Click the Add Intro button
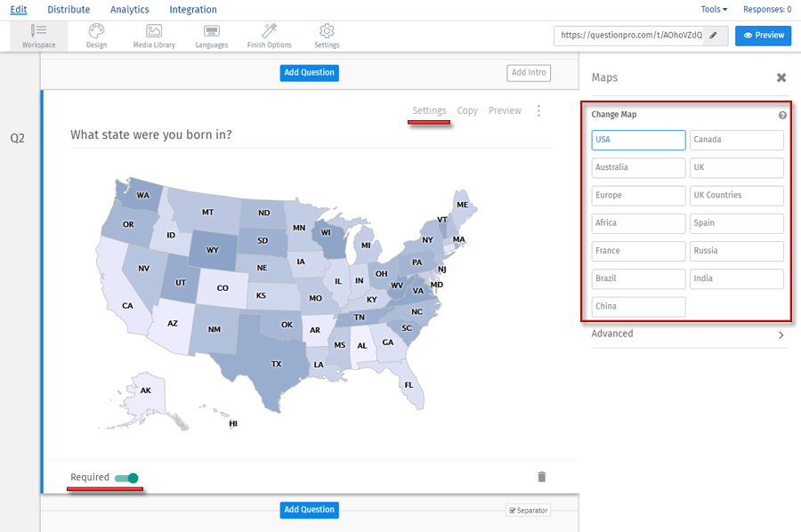 (529, 73)
